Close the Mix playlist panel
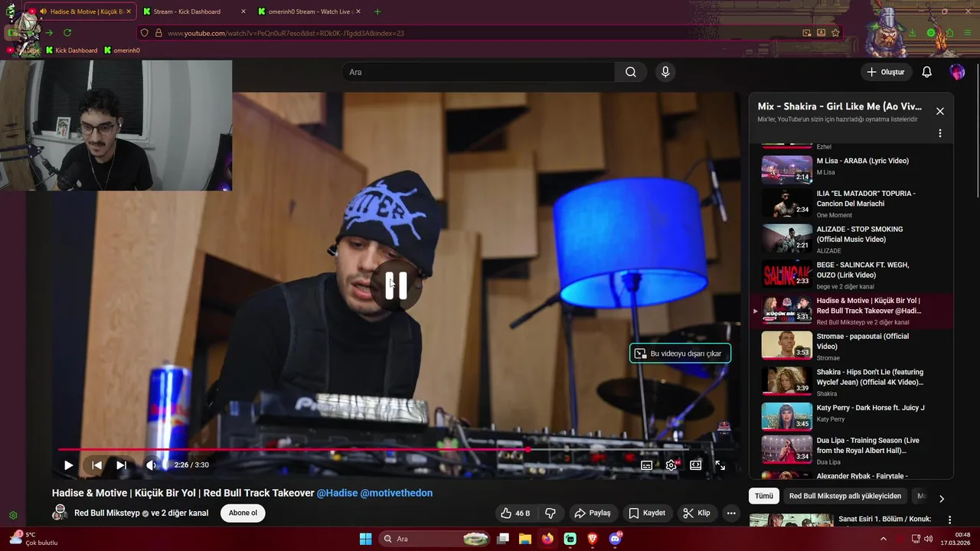Screen dimensions: 980x551 pos(940,111)
